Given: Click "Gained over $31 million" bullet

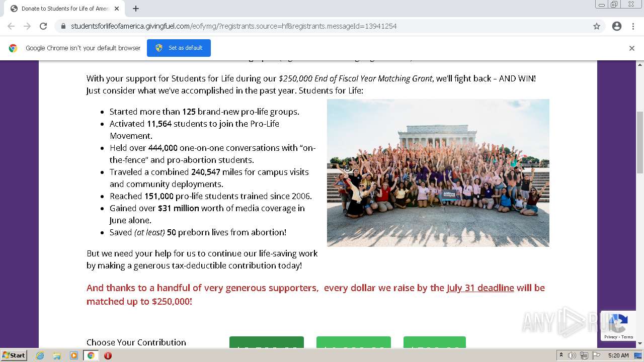Looking at the screenshot, I should (x=207, y=214).
